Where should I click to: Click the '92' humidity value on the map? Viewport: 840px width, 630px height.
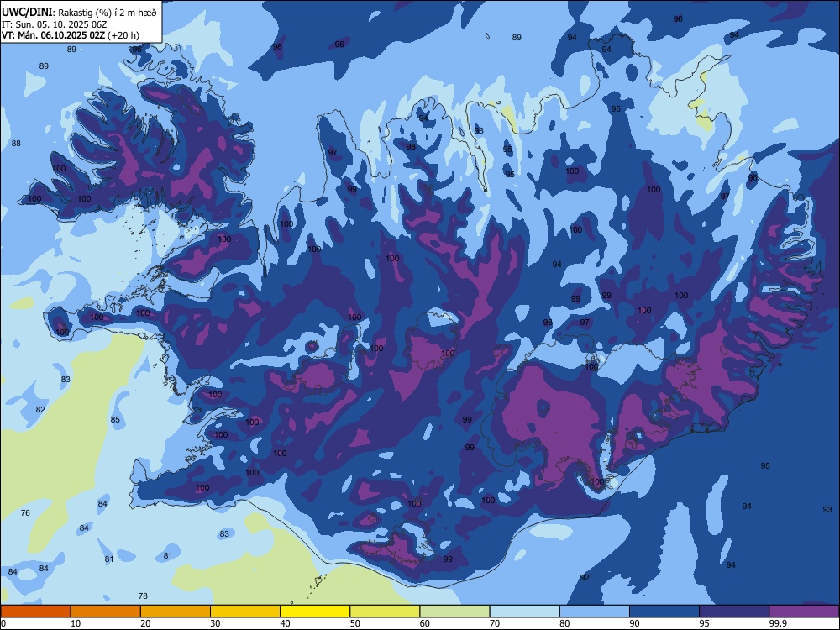(x=585, y=578)
